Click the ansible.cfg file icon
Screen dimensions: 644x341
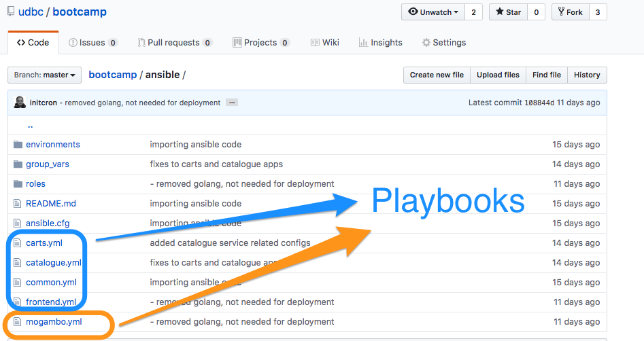tap(17, 223)
